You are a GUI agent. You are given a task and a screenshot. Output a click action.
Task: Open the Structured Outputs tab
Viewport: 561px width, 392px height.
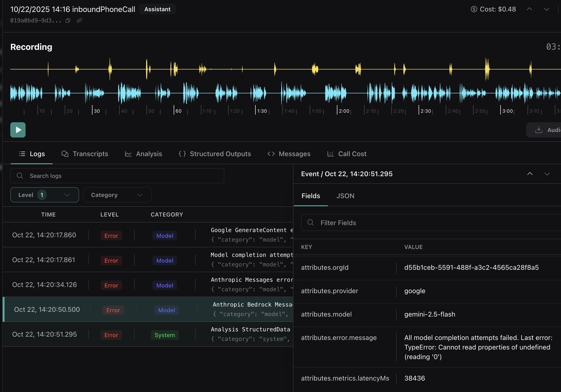[215, 154]
